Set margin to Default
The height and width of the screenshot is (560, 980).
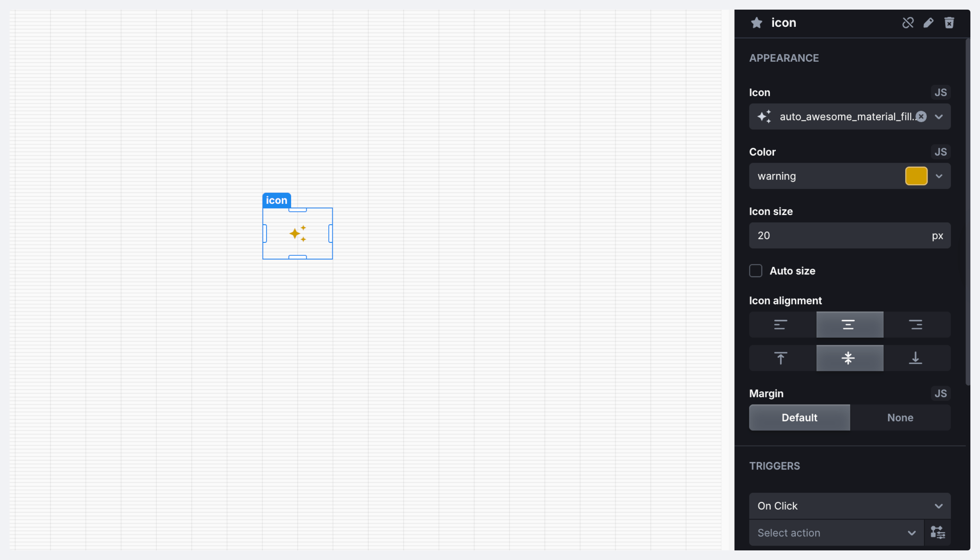coord(799,417)
